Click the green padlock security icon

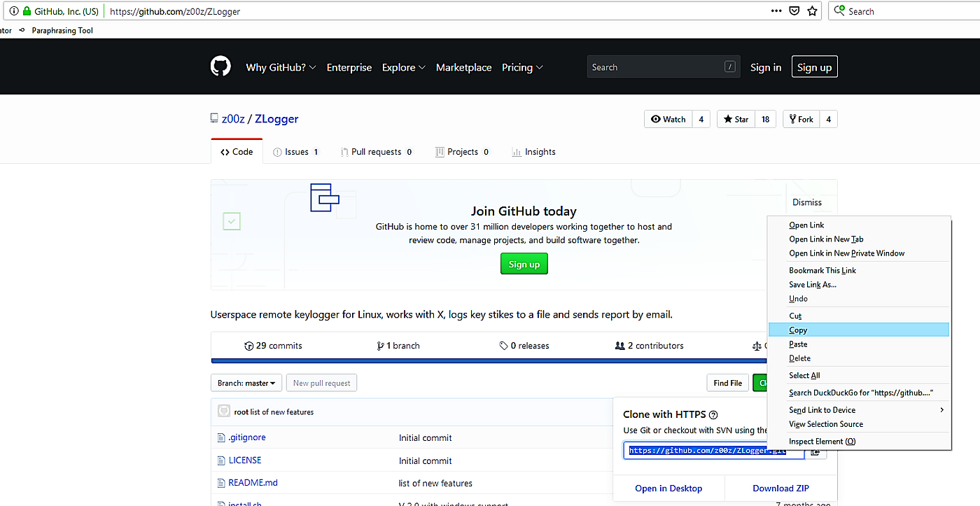pos(27,11)
